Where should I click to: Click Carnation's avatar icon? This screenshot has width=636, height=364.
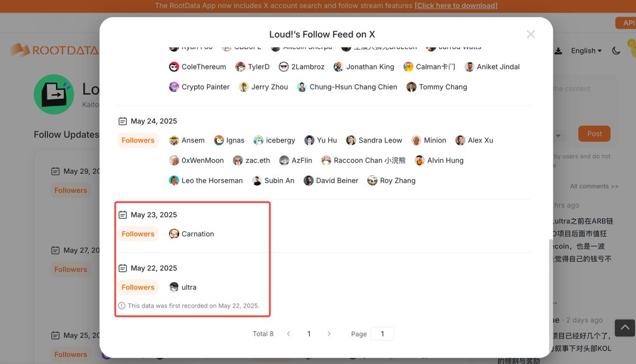click(x=174, y=234)
